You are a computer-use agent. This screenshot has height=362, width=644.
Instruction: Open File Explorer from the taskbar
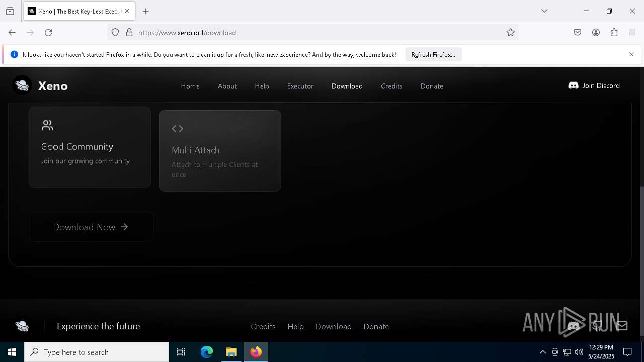click(231, 352)
